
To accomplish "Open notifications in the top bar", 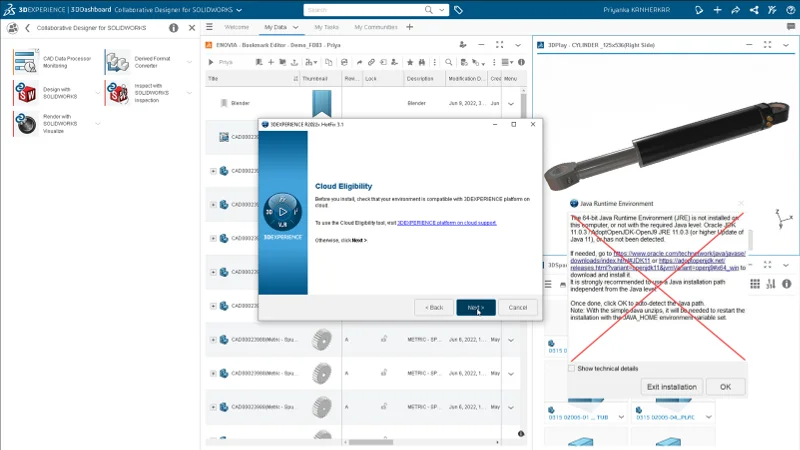I will tap(699, 10).
